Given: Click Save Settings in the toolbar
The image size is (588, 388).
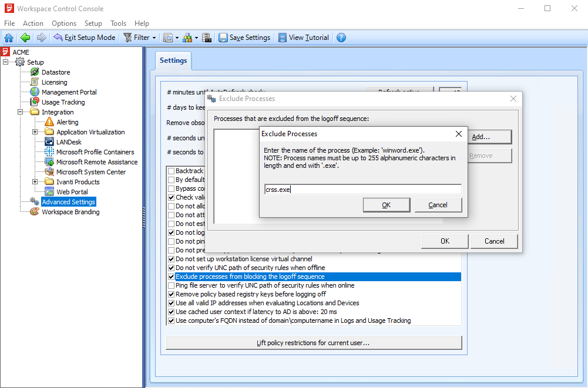Looking at the screenshot, I should (244, 38).
